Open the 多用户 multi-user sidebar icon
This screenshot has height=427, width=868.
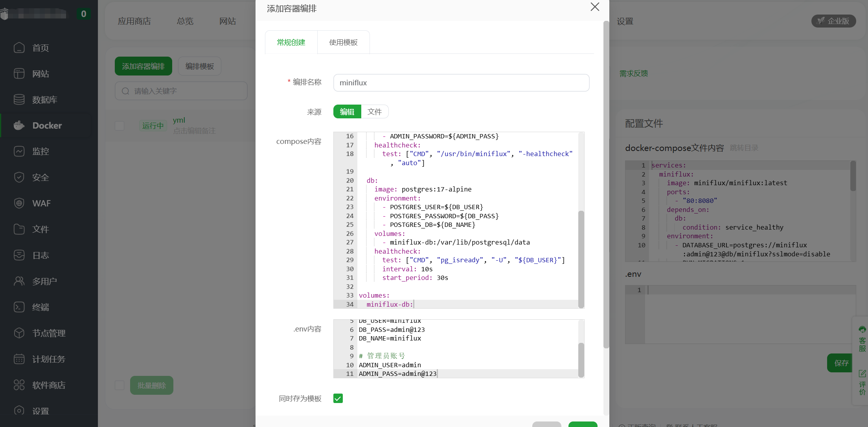(19, 281)
